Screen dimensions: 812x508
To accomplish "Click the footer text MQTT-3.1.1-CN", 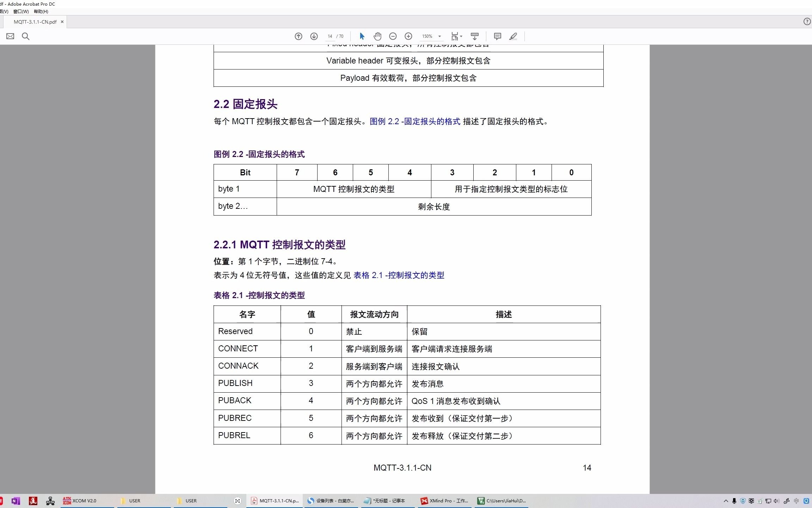I will pyautogui.click(x=402, y=468).
